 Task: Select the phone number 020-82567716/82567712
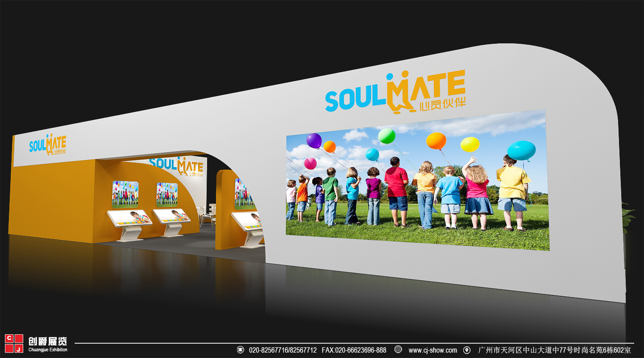click(283, 350)
